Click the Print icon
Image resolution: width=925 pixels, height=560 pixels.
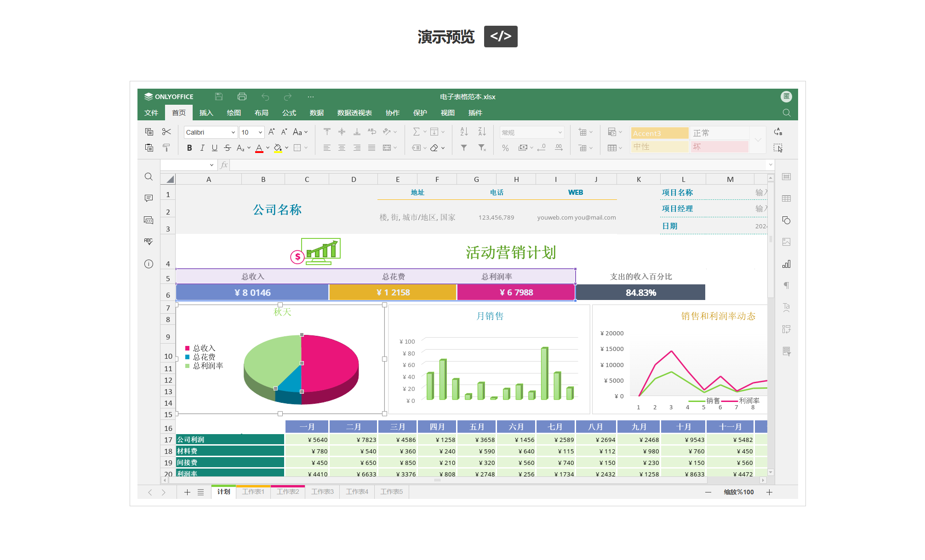pyautogui.click(x=242, y=96)
